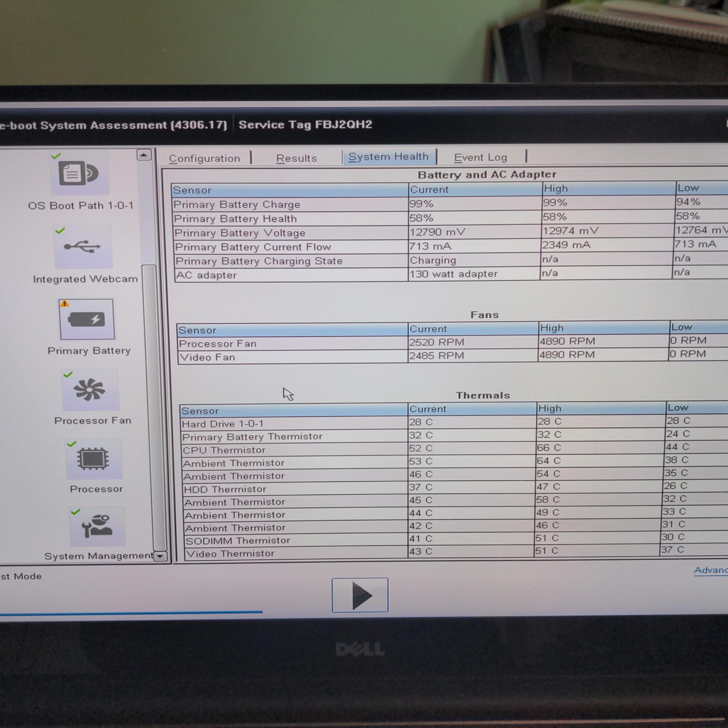Viewport: 728px width, 728px height.
Task: Switch to the Results tab
Action: click(296, 158)
